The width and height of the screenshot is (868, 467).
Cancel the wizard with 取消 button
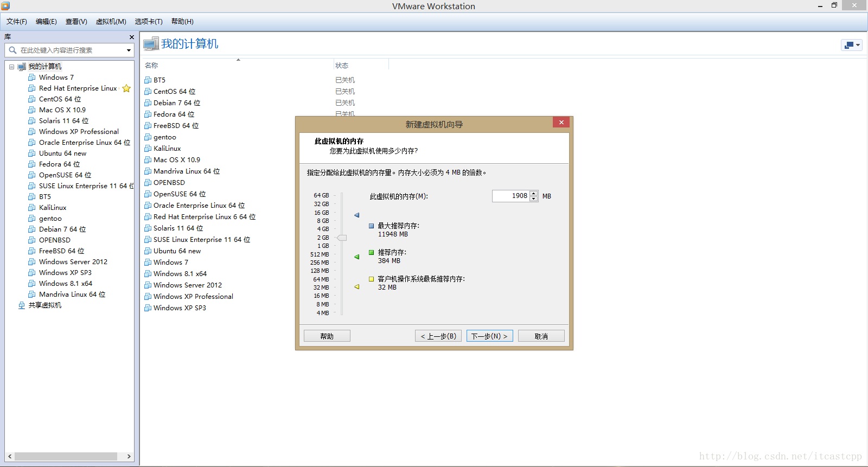(541, 336)
